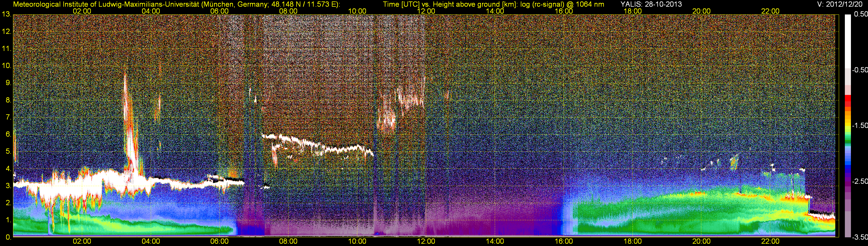Click the 8 km height axis label
The width and height of the screenshot is (868, 246).
click(x=8, y=100)
